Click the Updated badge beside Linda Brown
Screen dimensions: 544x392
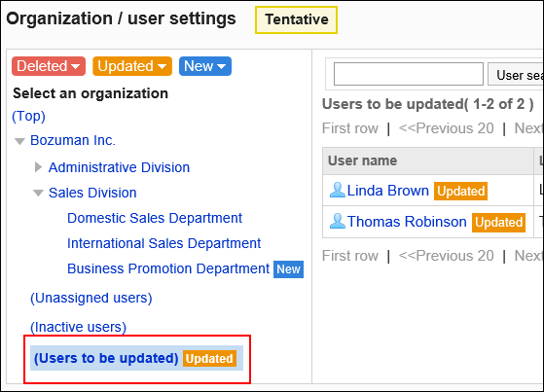coord(460,192)
